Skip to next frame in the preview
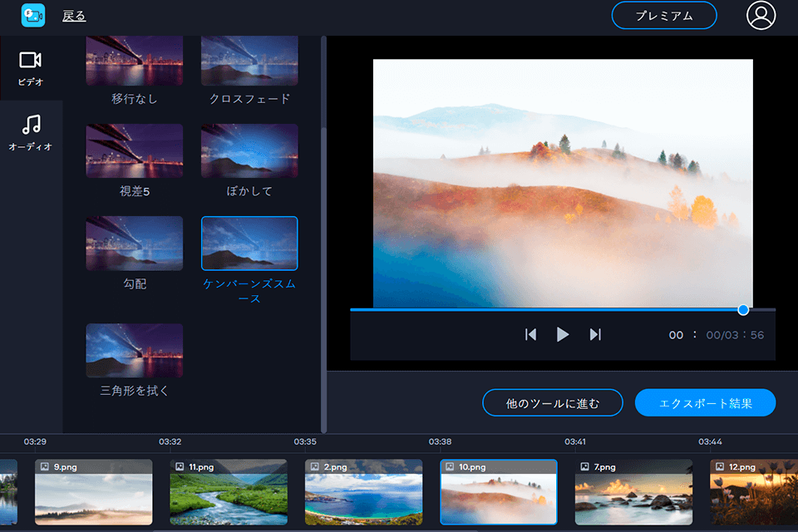The image size is (798, 532). coord(595,334)
